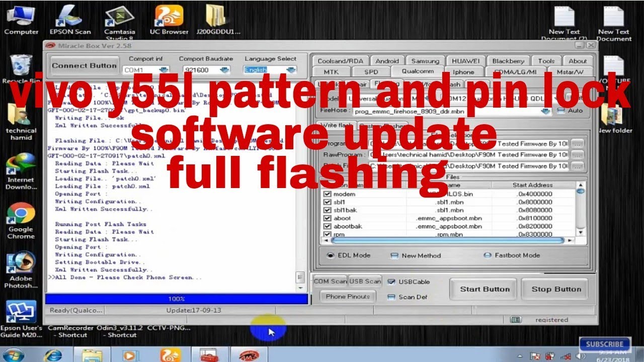Click the Start Button
This screenshot has height=362, width=644.
click(485, 289)
